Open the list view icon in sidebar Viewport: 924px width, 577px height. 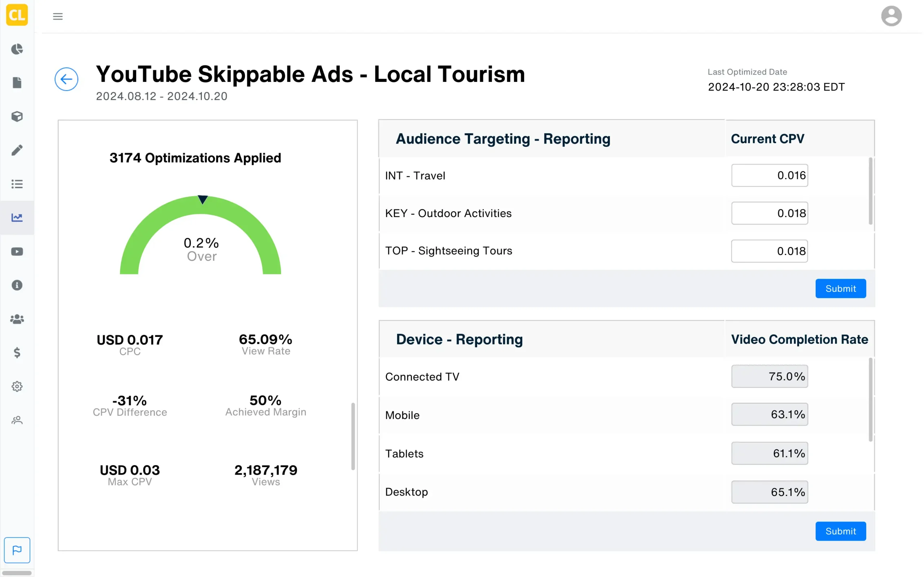(17, 184)
